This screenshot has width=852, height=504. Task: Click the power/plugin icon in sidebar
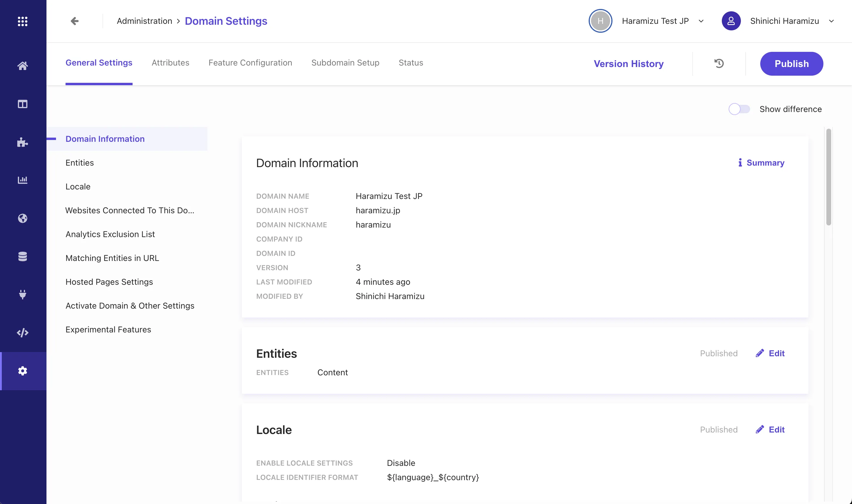pos(23,295)
